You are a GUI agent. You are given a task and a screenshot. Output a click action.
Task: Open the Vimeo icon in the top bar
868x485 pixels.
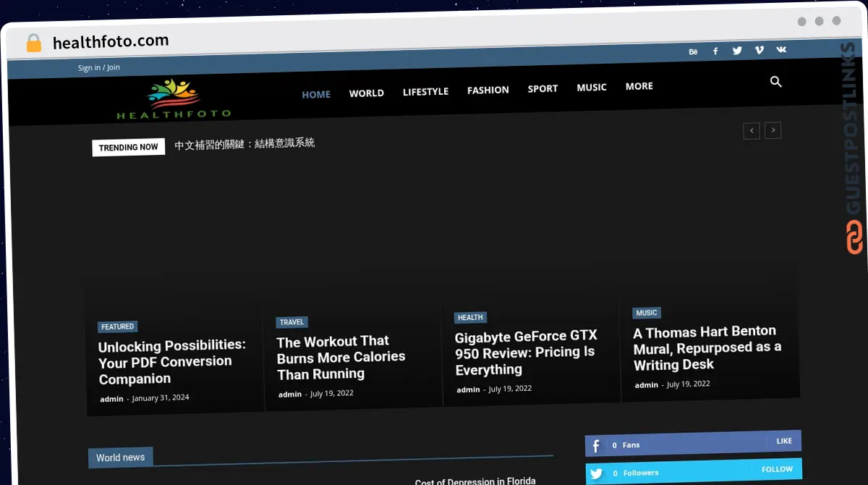[x=759, y=50]
